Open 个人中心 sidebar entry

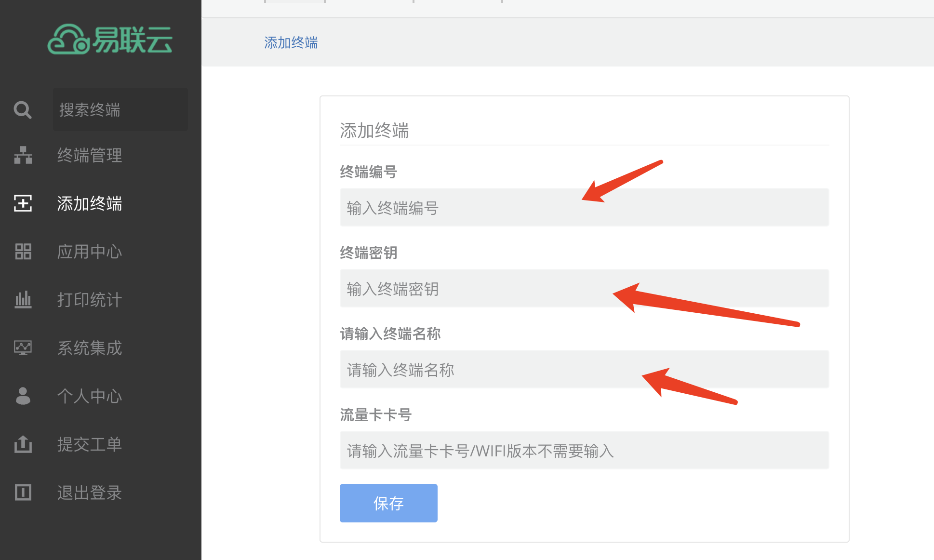90,396
